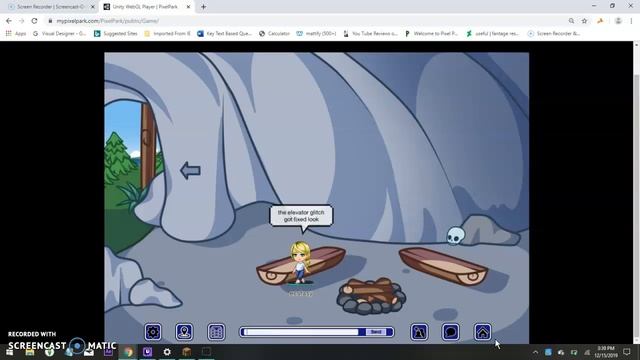Screen dimensions: 640x360
Task: Open the Imported From IE bookmarks folder
Action: (167, 34)
